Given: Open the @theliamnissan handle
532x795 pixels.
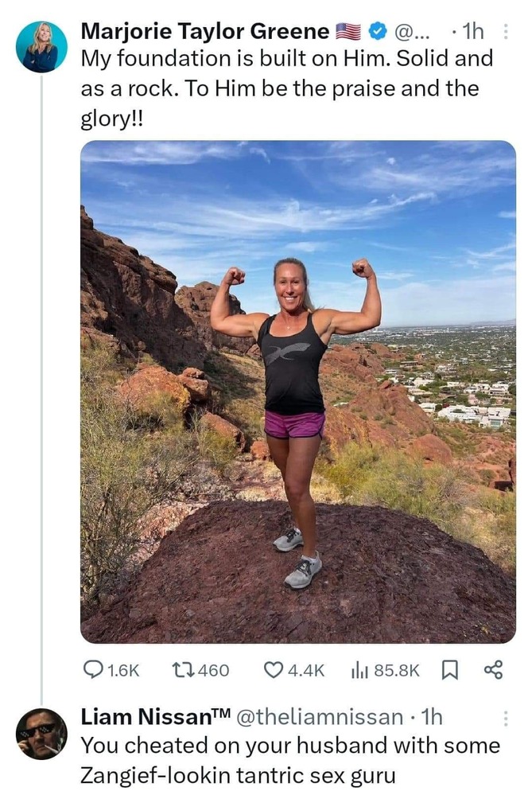Looking at the screenshot, I should click(320, 718).
